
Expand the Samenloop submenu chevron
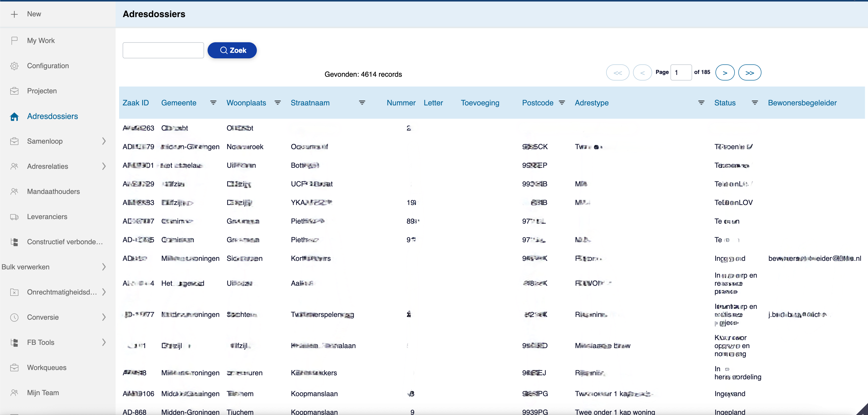(x=104, y=141)
